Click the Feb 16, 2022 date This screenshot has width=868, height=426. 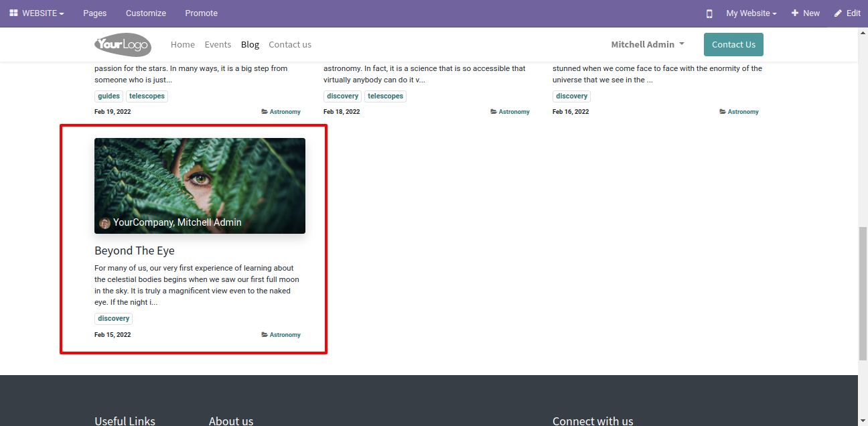(x=571, y=112)
